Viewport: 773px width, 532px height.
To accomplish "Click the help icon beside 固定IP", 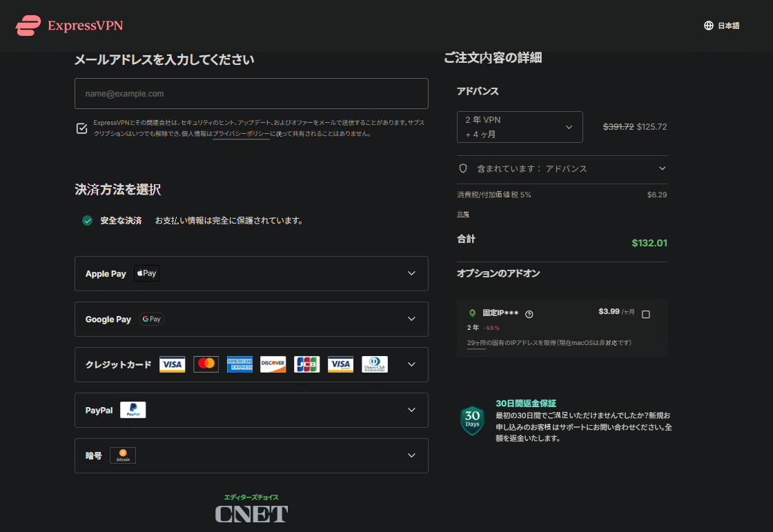I will coord(529,314).
